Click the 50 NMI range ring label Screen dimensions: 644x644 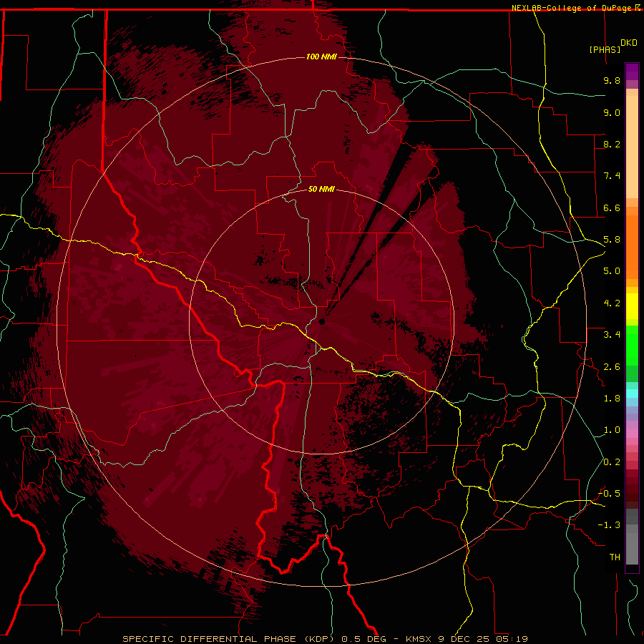321,189
